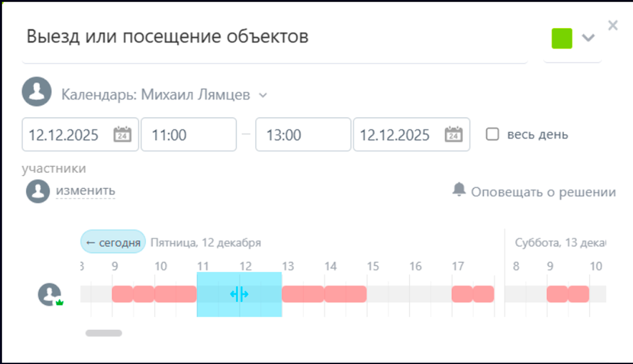Image resolution: width=633 pixels, height=364 pixels.
Task: Open the 11:00 start time field
Action: 188,134
